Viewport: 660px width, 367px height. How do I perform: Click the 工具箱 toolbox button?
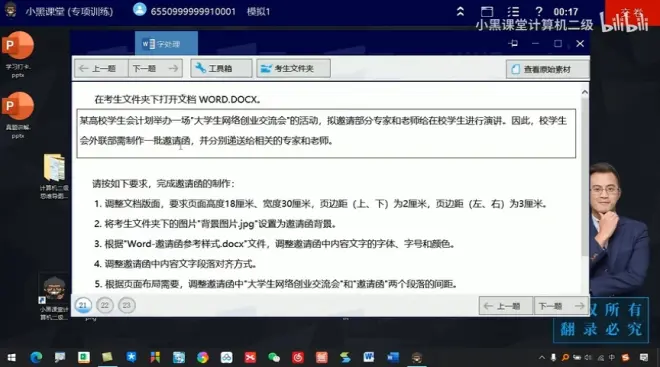(221, 68)
